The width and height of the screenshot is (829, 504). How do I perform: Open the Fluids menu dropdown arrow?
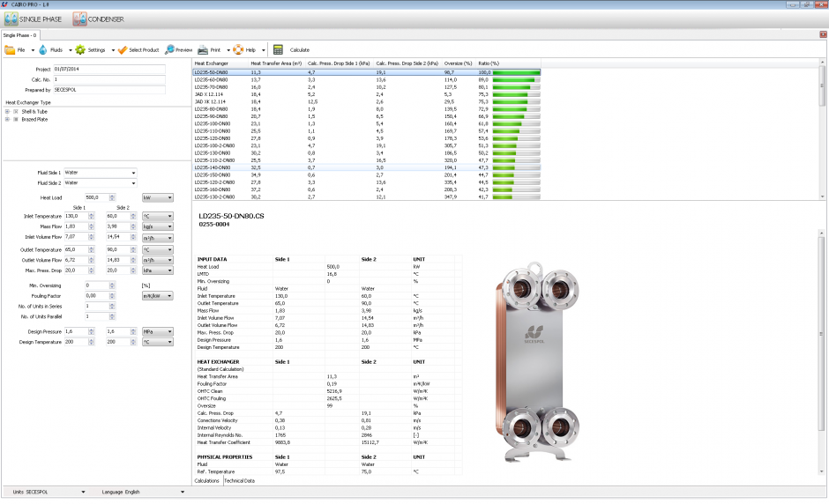(x=70, y=50)
